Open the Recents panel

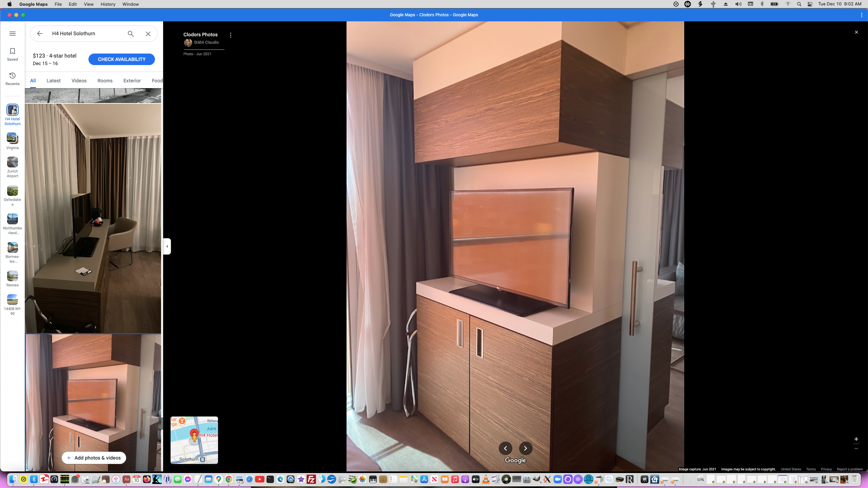tap(12, 78)
